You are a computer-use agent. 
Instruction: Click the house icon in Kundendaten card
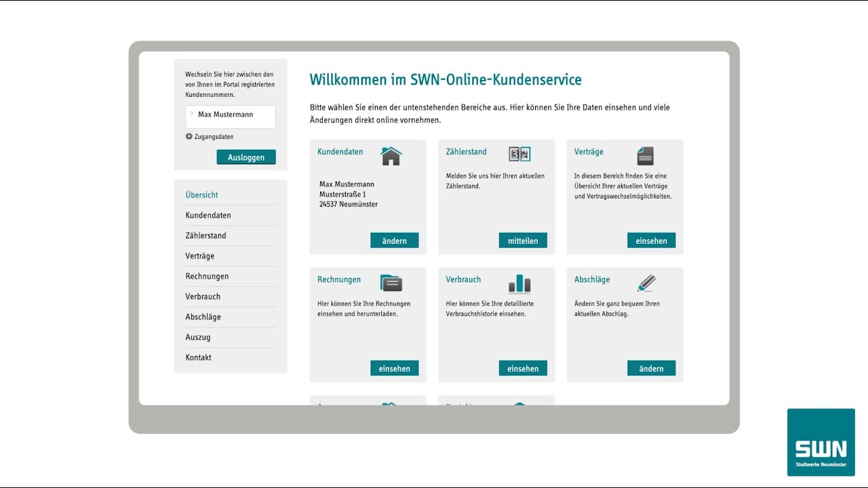pyautogui.click(x=391, y=156)
